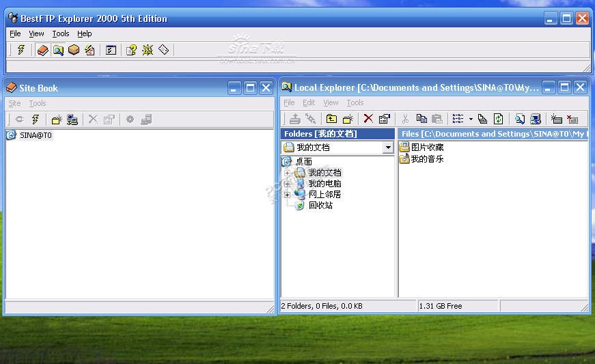Click the cut scissors icon in Local Explorer
This screenshot has width=595, height=364.
(405, 119)
